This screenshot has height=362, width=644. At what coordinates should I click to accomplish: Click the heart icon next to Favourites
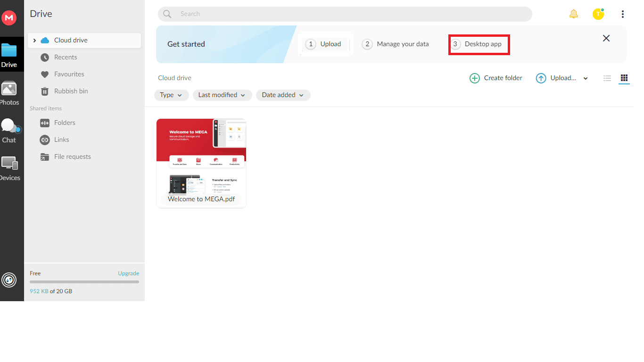[x=45, y=74]
